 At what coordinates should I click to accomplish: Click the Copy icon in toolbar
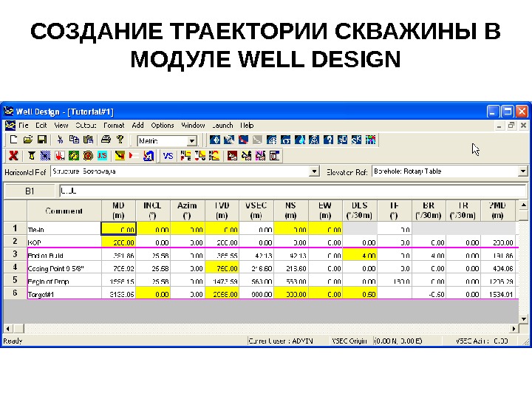(74, 140)
